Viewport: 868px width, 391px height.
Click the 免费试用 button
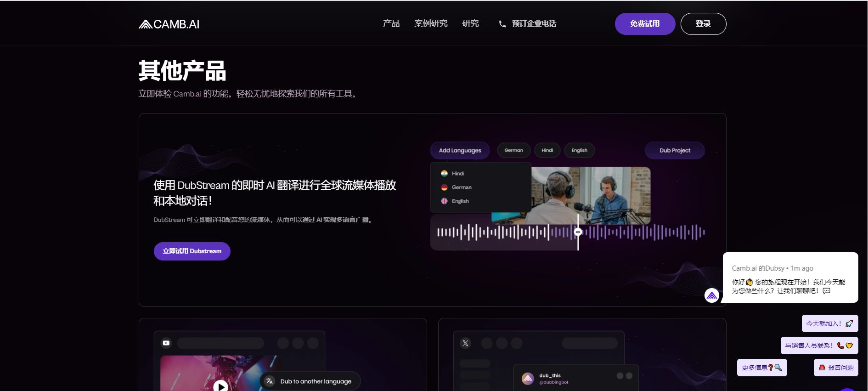pyautogui.click(x=645, y=24)
